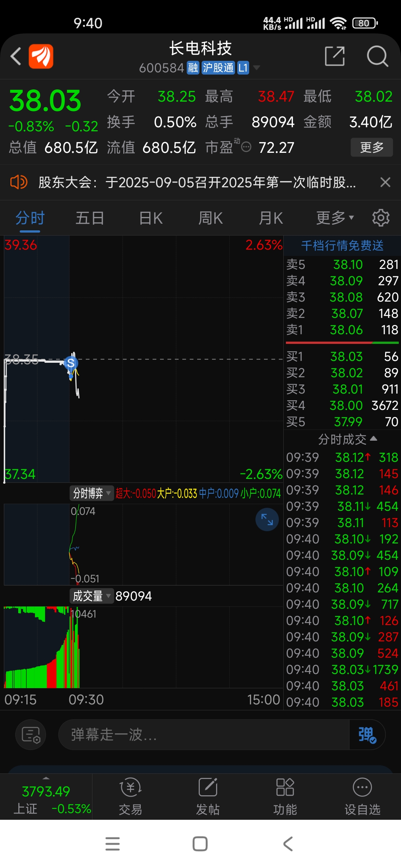Switch to the 分时 tab
Image resolution: width=401 pixels, height=868 pixels.
pos(30,218)
